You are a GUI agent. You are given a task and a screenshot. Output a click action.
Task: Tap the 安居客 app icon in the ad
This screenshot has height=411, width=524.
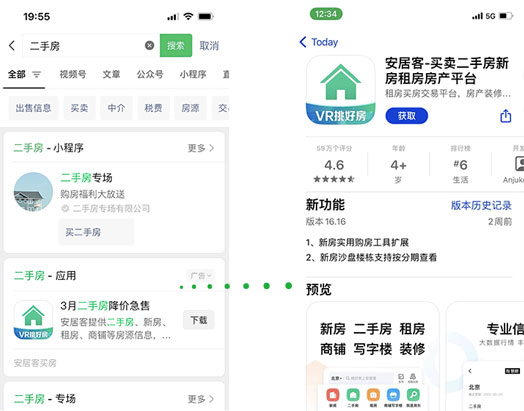point(33,320)
